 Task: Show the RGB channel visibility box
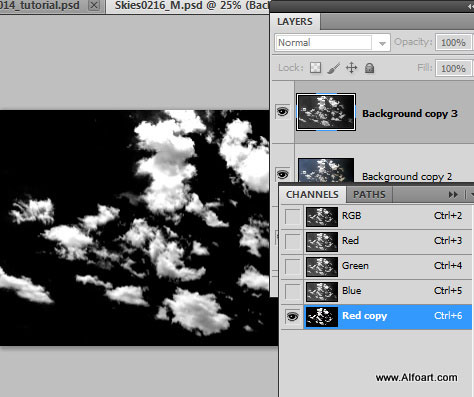click(x=292, y=217)
